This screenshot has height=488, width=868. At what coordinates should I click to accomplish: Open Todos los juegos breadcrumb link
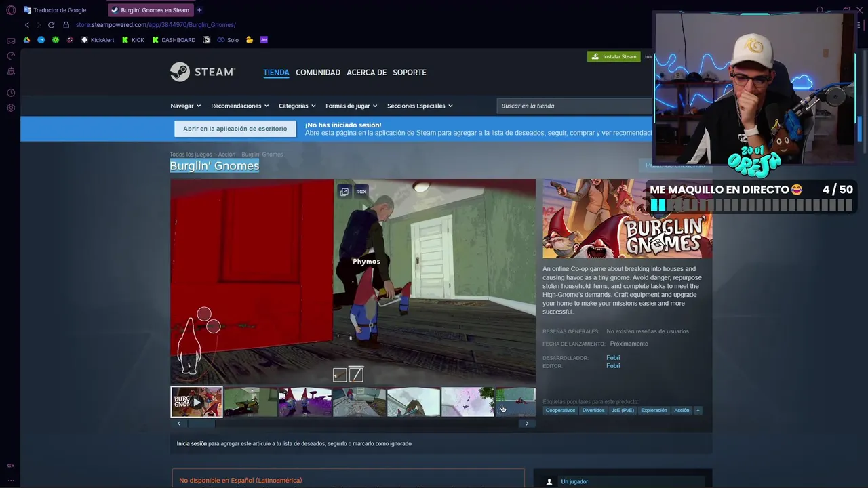pyautogui.click(x=191, y=155)
